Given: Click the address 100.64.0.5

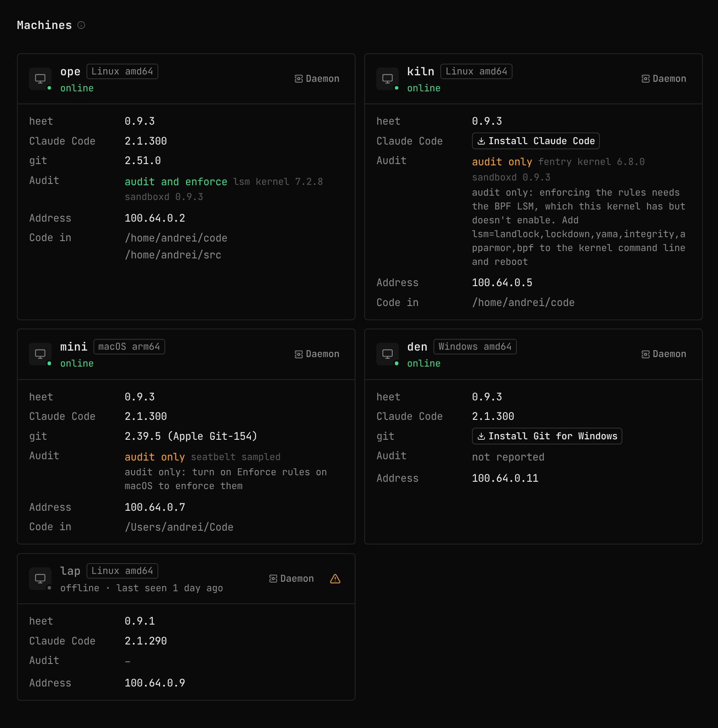Looking at the screenshot, I should pos(502,283).
